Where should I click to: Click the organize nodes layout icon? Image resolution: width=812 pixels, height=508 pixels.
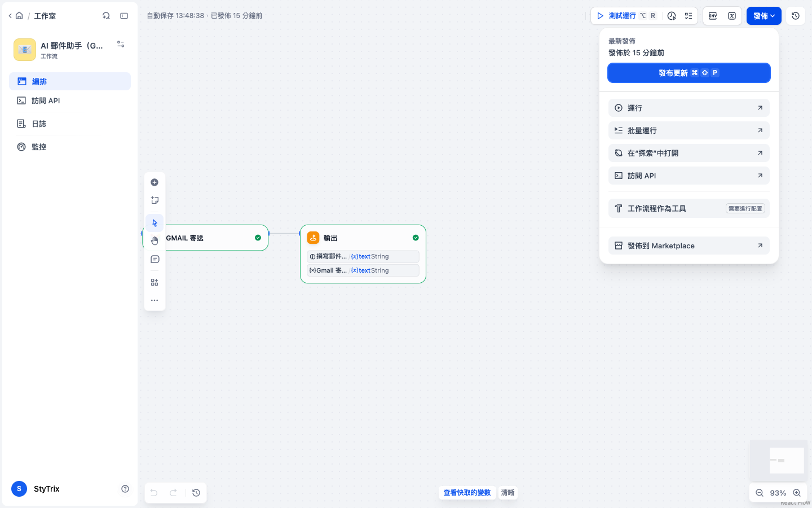click(x=155, y=282)
